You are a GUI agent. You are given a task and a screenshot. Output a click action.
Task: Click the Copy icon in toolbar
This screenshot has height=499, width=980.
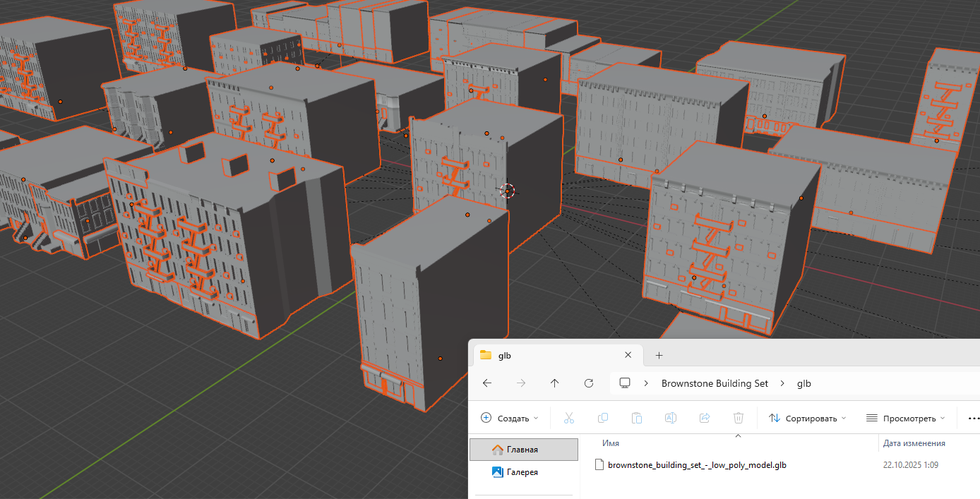603,418
